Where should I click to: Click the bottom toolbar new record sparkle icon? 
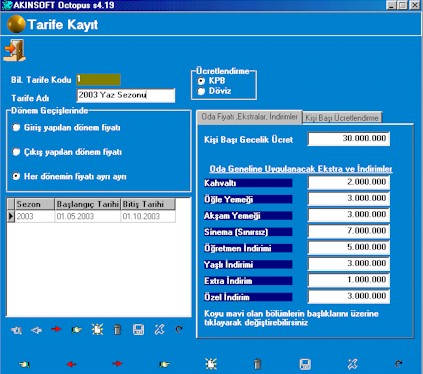[x=211, y=364]
